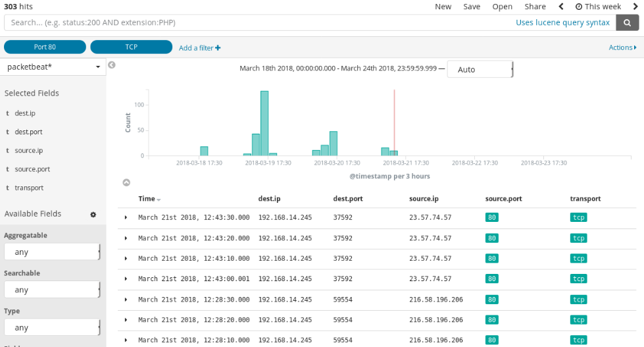This screenshot has width=644, height=347.
Task: Expand the first 12:43:30 log row
Action: tap(126, 217)
